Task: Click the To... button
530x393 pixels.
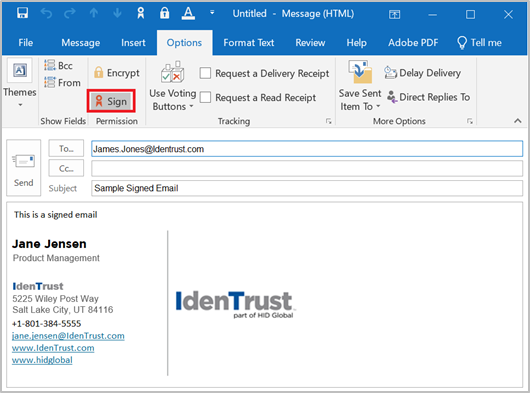Action: coord(66,148)
